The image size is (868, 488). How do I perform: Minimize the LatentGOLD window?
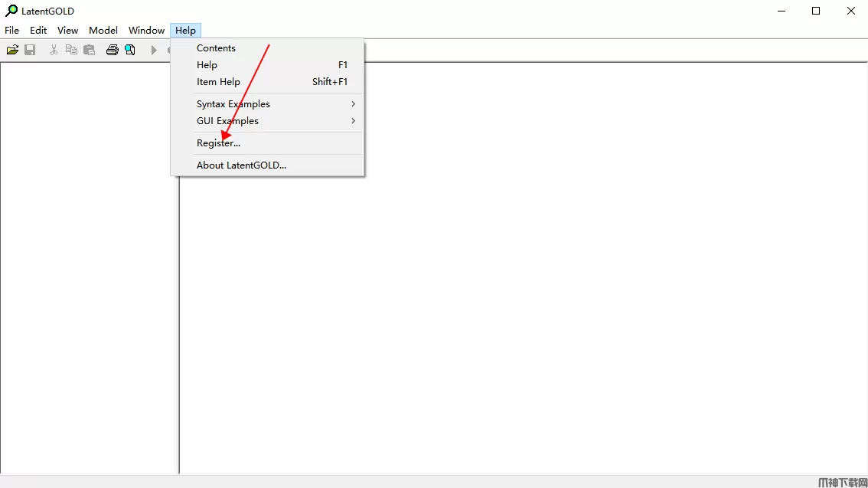coord(782,11)
